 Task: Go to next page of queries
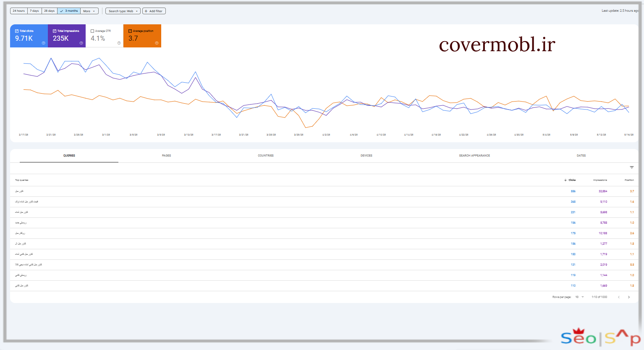click(x=628, y=297)
